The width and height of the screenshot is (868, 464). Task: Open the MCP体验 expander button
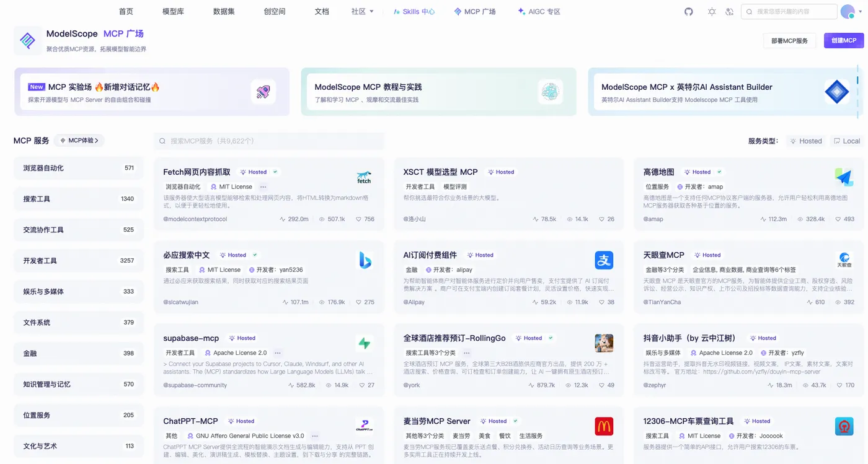click(79, 141)
